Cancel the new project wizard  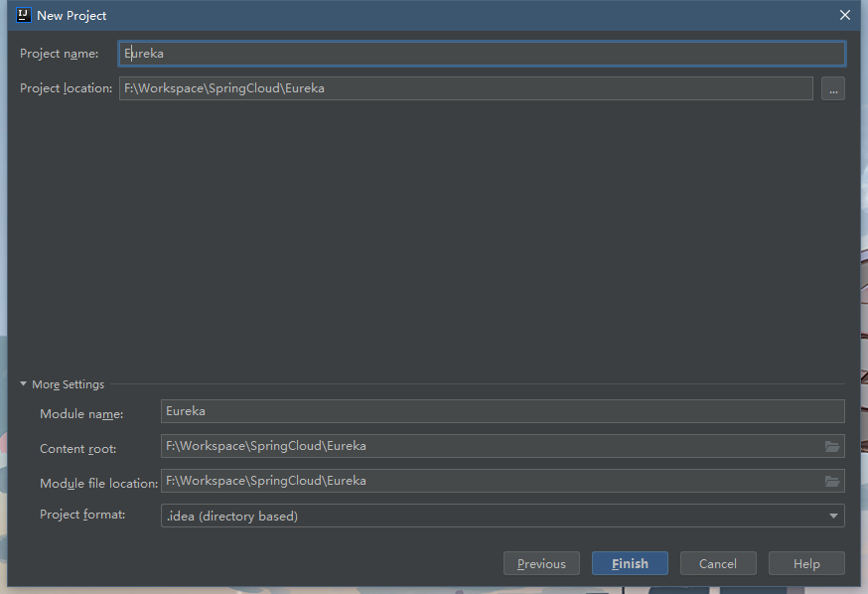(x=717, y=563)
